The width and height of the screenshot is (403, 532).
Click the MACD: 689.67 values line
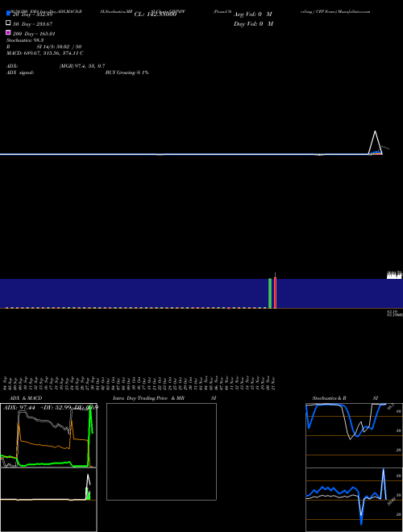[x=45, y=53]
